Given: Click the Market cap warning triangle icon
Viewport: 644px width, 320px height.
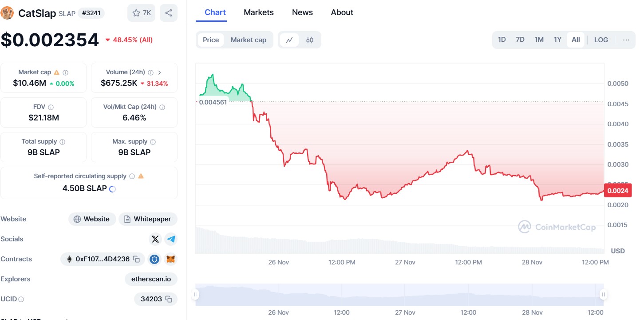Looking at the screenshot, I should pos(56,72).
